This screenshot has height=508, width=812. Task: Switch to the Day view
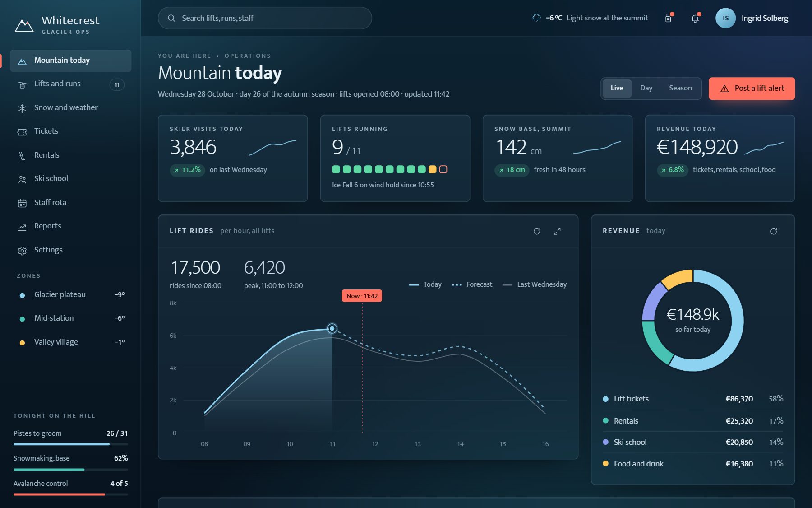646,88
